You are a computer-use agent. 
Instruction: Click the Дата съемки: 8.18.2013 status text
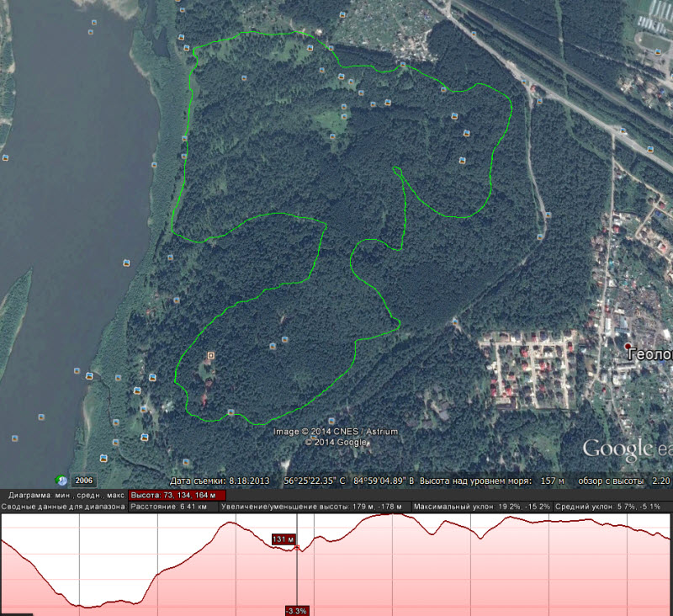point(220,481)
